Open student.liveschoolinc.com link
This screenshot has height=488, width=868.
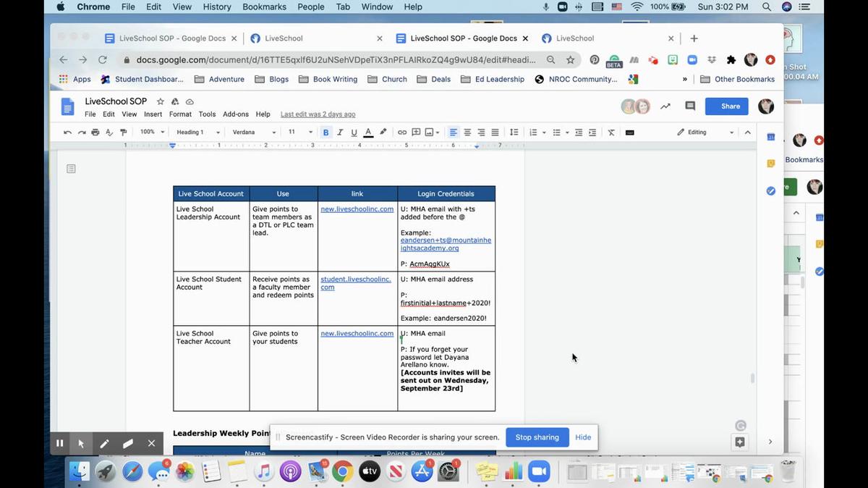tap(356, 283)
